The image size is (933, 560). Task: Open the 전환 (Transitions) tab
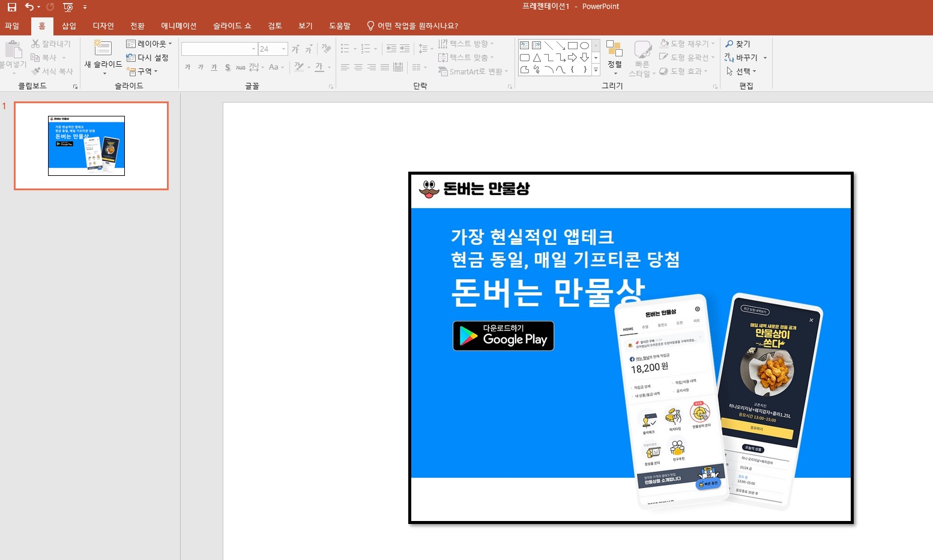(137, 26)
